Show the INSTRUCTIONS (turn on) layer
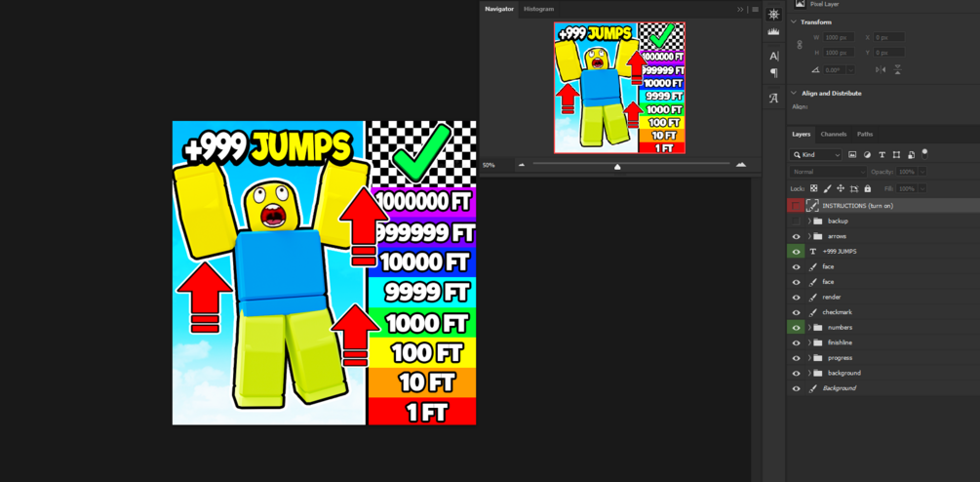980x482 pixels. (x=796, y=206)
